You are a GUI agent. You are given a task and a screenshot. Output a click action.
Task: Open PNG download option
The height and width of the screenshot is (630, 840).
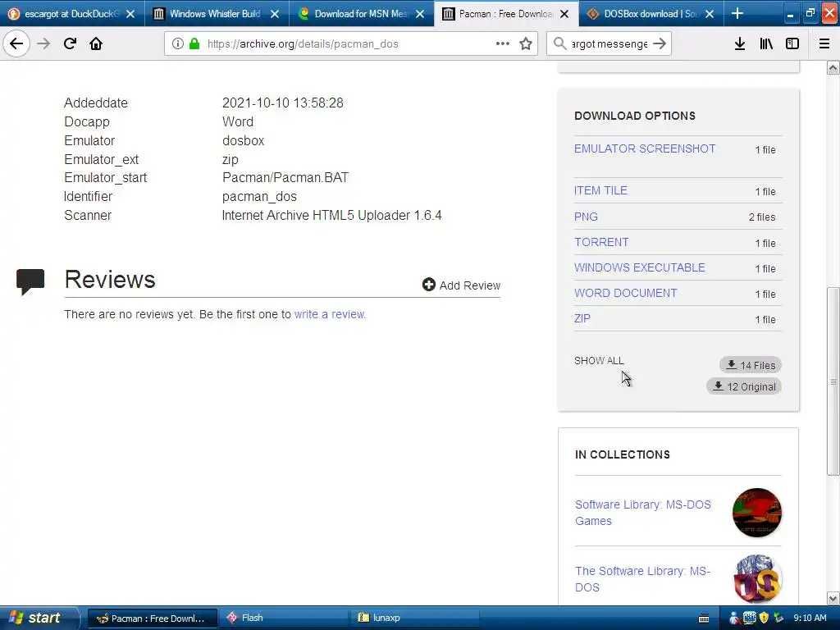[x=586, y=217]
